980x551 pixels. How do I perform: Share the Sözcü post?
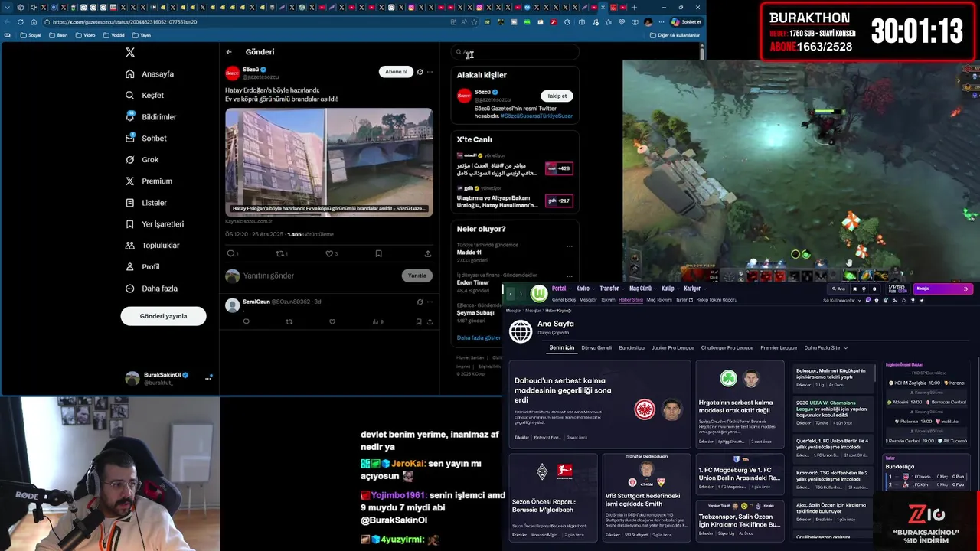(428, 253)
